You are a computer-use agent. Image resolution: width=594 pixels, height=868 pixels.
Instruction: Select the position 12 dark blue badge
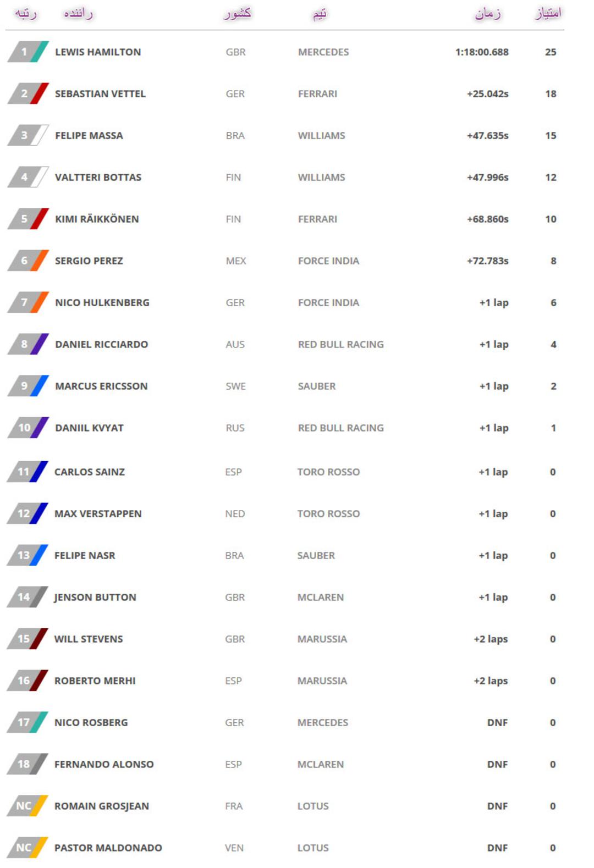click(28, 513)
